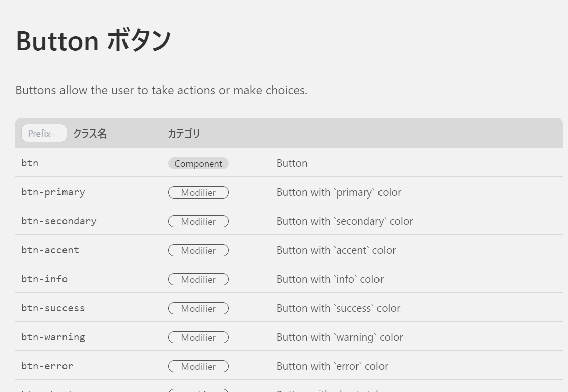Select the btn-success class name

coord(53,308)
